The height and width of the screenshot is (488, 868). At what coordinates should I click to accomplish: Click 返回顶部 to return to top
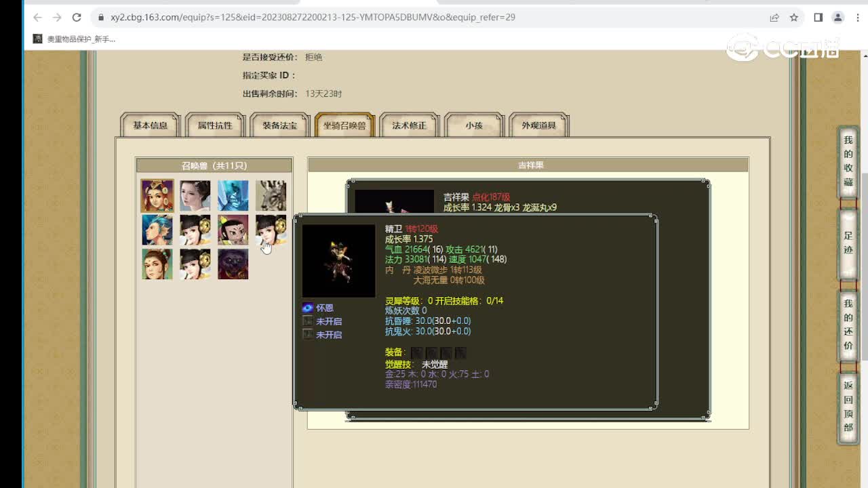point(848,407)
